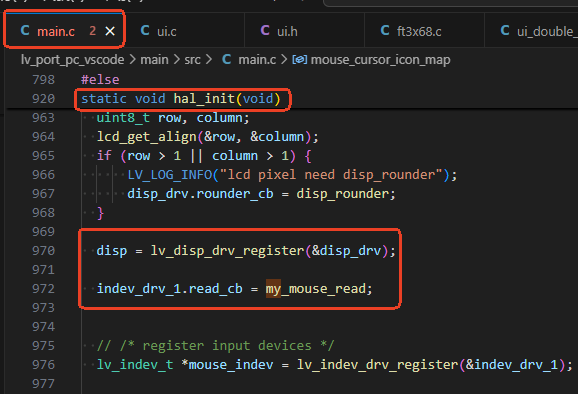
Task: Click the C file icon on ui.c tab
Action: (x=145, y=31)
